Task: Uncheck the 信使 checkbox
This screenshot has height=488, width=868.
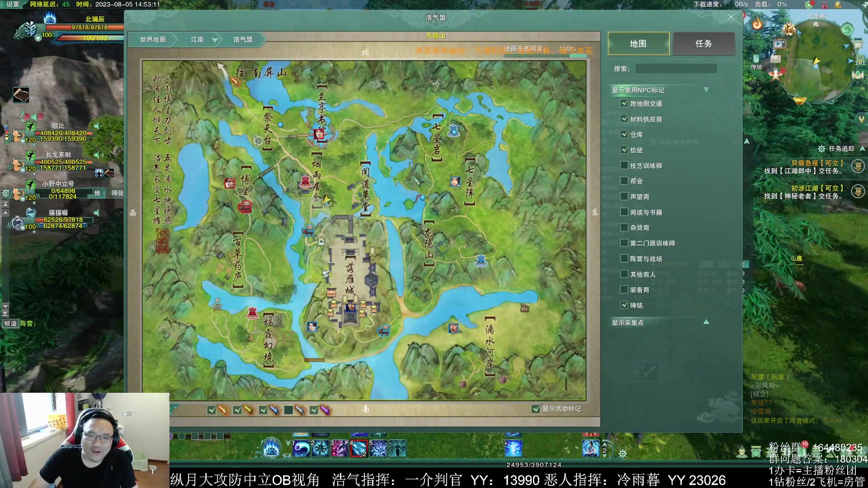Action: coord(624,150)
